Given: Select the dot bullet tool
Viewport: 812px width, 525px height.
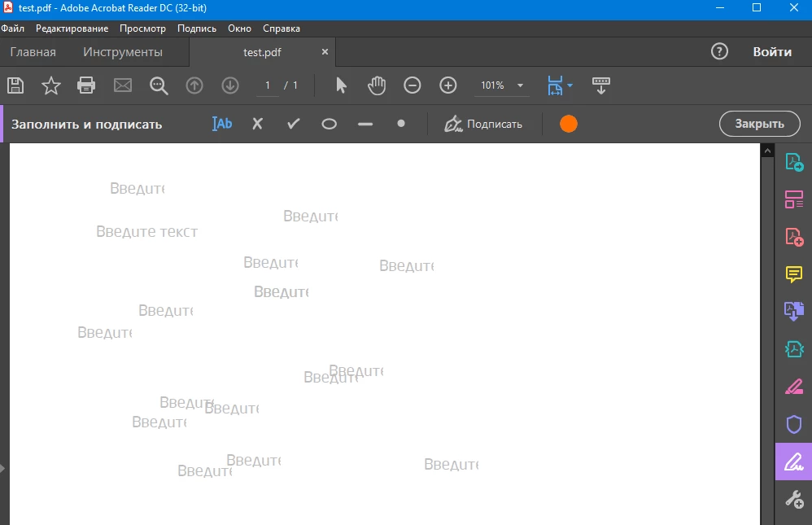Looking at the screenshot, I should click(x=401, y=124).
